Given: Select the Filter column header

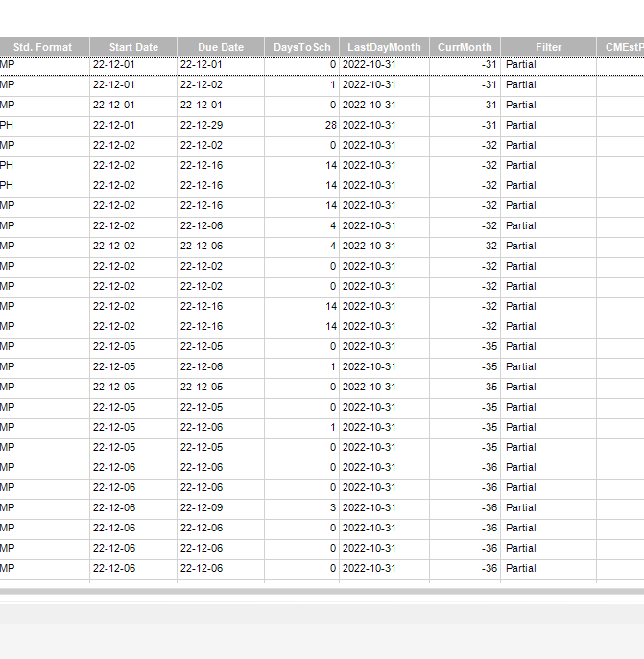Looking at the screenshot, I should point(549,47).
